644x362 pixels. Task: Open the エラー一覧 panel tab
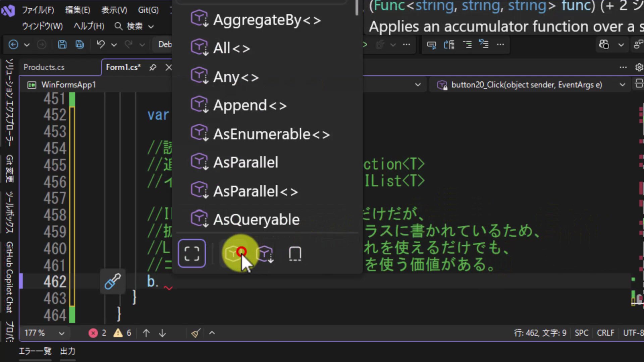[35, 351]
